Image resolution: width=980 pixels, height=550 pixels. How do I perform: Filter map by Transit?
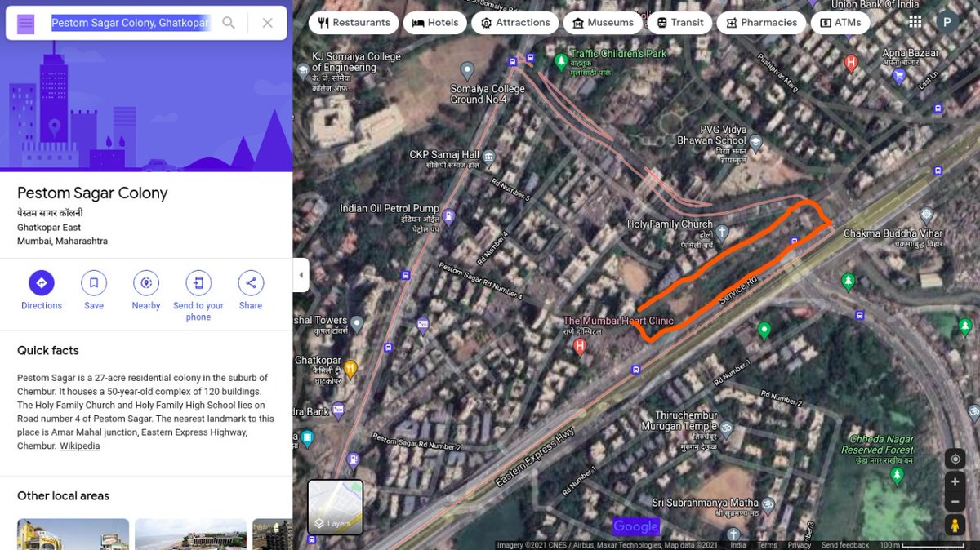click(x=680, y=23)
